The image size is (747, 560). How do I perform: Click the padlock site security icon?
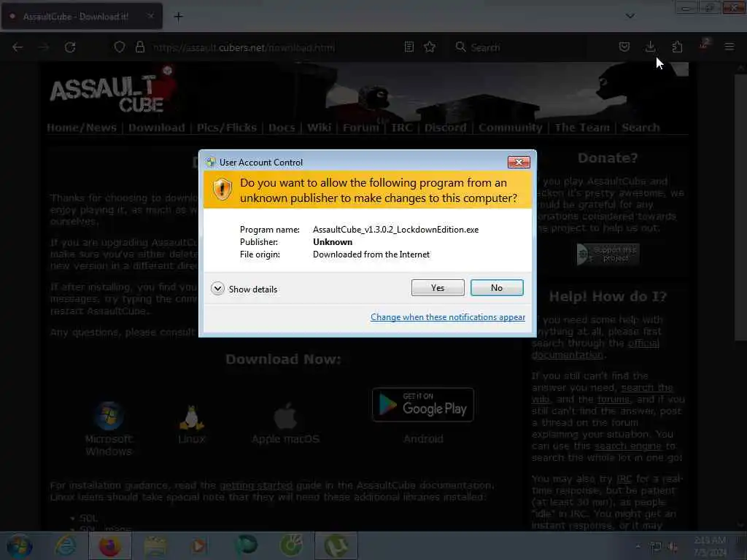point(139,47)
